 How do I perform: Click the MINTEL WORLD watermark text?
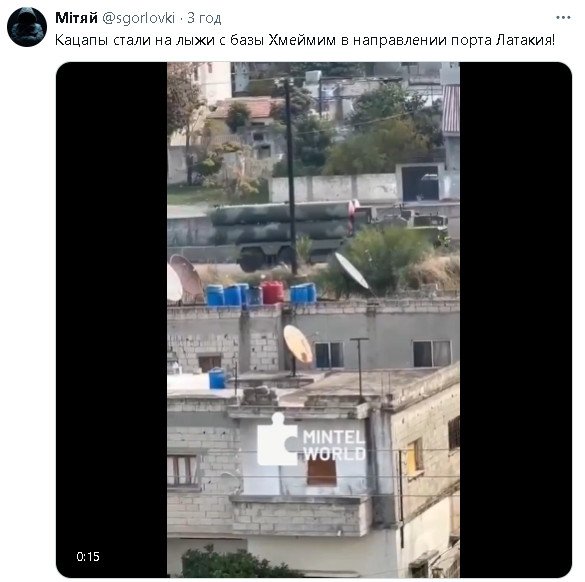pyautogui.click(x=334, y=445)
